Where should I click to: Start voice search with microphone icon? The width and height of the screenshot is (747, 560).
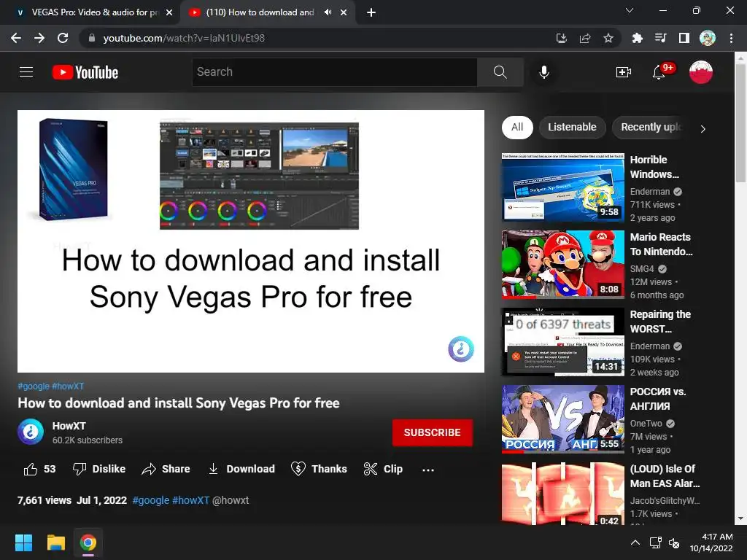point(544,72)
